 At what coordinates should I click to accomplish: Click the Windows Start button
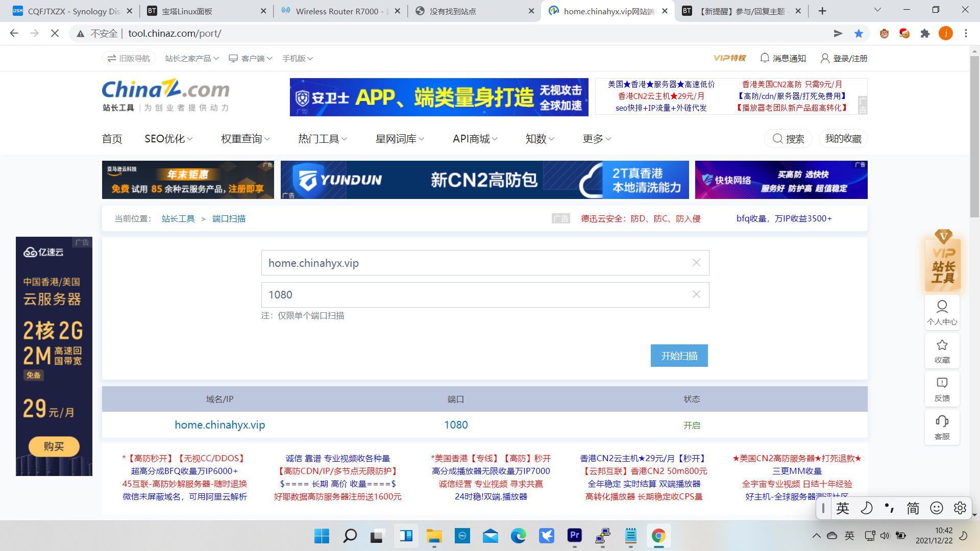tap(322, 536)
